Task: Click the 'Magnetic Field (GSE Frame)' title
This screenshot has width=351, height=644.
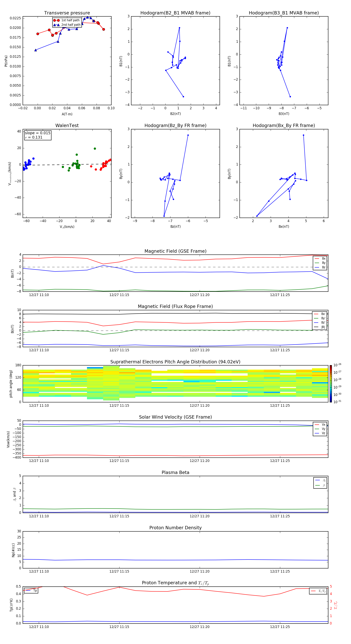Action: pos(175,251)
